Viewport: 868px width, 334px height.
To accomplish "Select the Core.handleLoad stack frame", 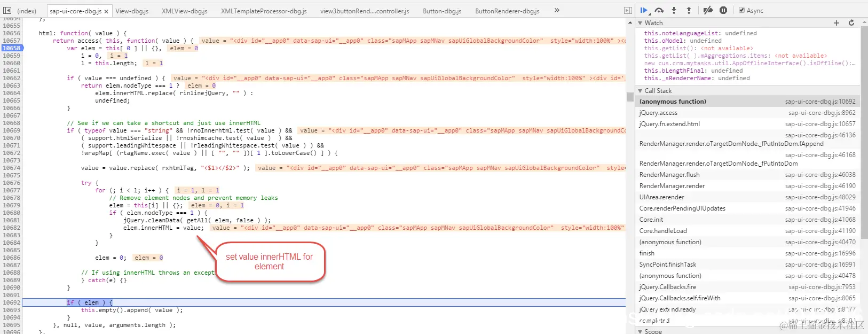I will tap(747, 231).
